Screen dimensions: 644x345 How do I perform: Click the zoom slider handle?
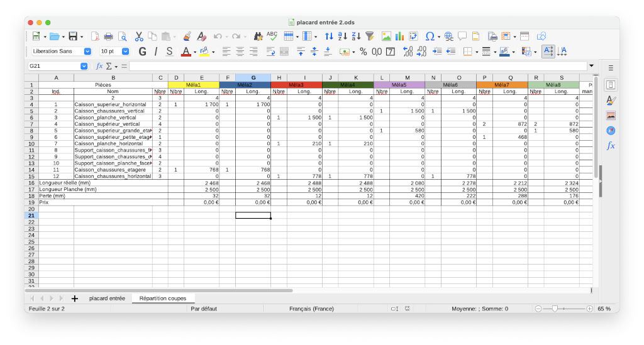point(555,309)
